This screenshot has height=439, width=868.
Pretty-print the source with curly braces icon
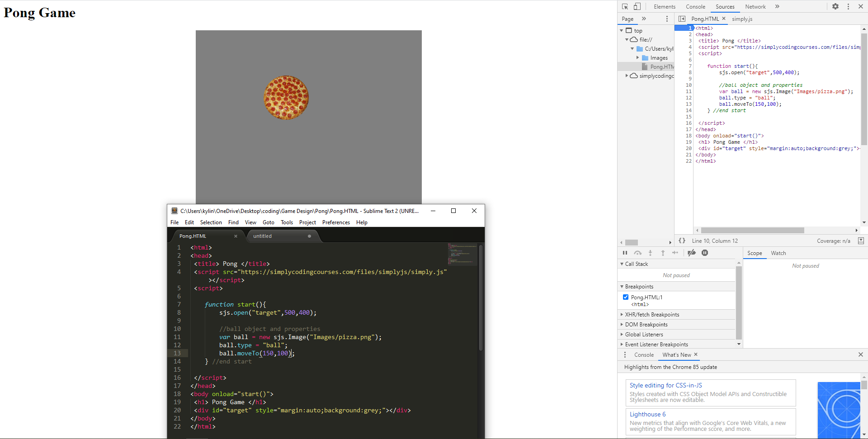click(682, 241)
